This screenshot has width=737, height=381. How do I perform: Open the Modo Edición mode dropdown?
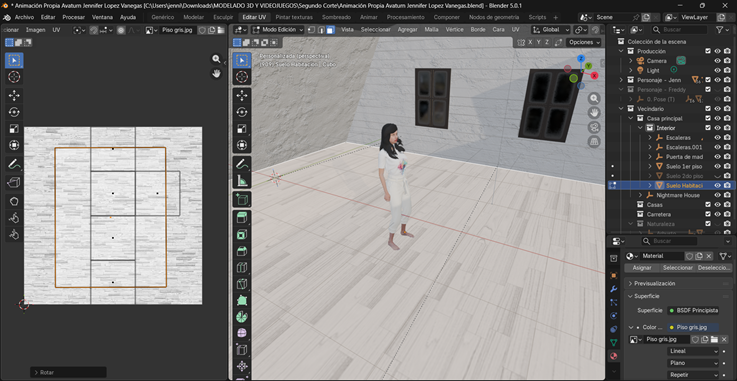278,30
